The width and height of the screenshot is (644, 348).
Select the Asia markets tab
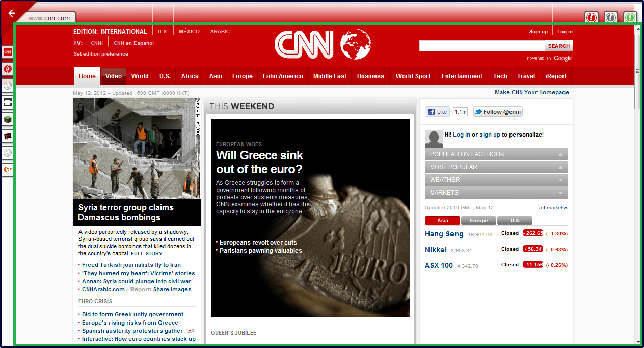pyautogui.click(x=442, y=221)
